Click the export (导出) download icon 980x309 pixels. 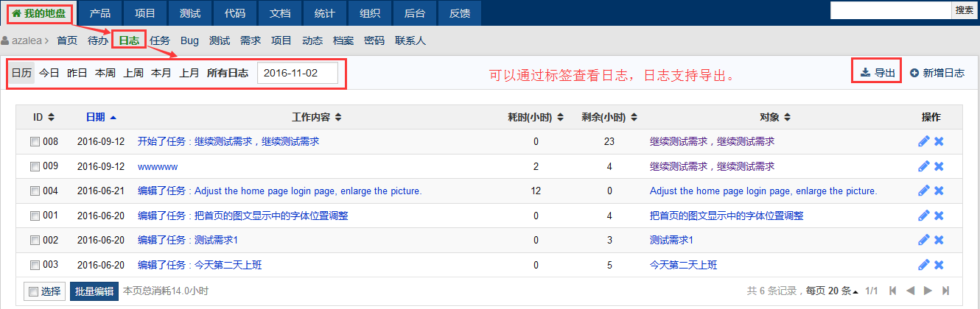865,73
